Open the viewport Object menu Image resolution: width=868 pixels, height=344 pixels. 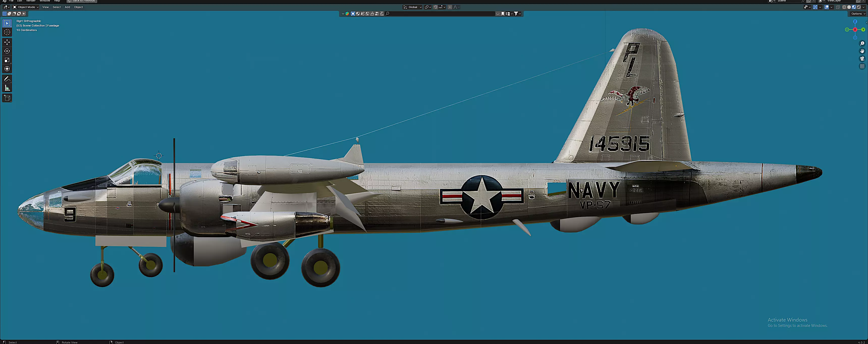(78, 7)
